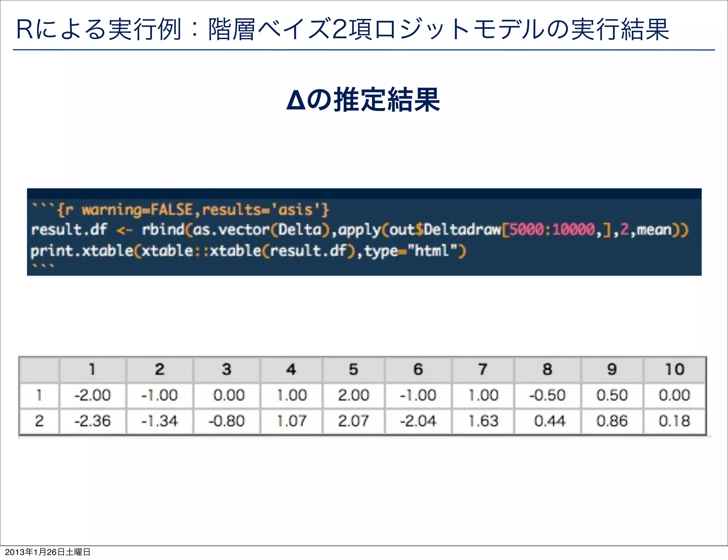Click the -2.04 cell in table
Screen dimensions: 728x560
point(418,421)
